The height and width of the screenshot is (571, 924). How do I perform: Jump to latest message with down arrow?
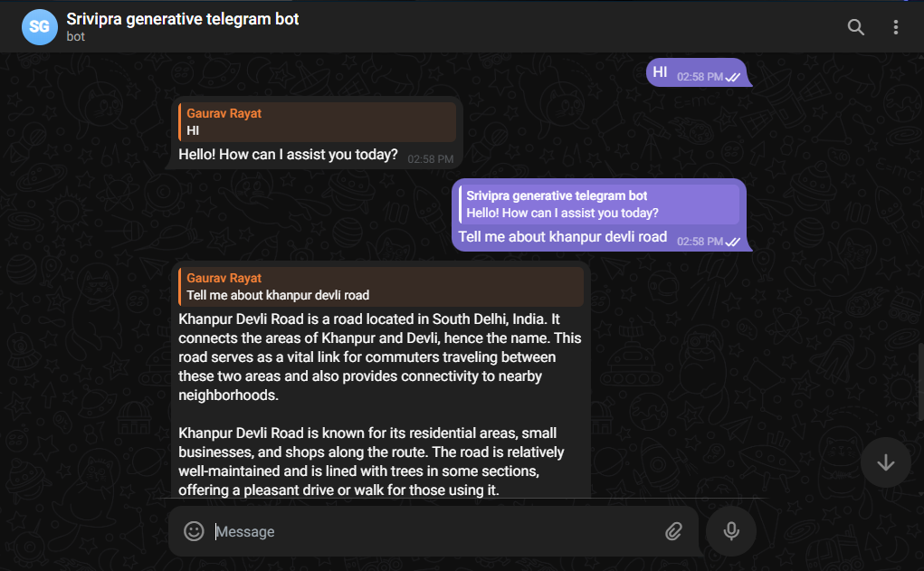(x=886, y=462)
